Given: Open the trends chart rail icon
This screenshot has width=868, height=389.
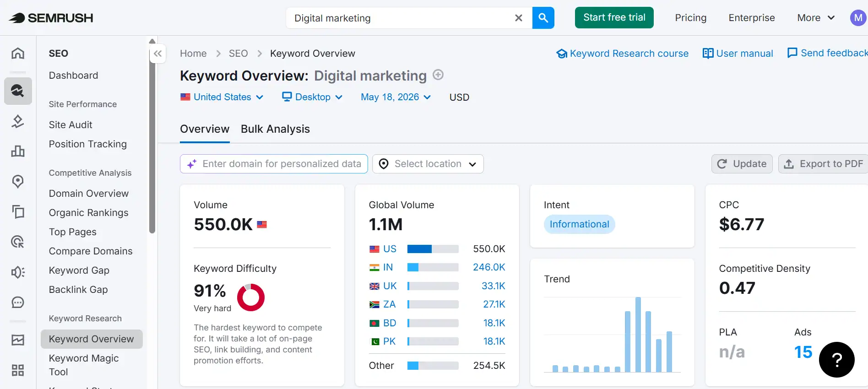Looking at the screenshot, I should tap(18, 340).
